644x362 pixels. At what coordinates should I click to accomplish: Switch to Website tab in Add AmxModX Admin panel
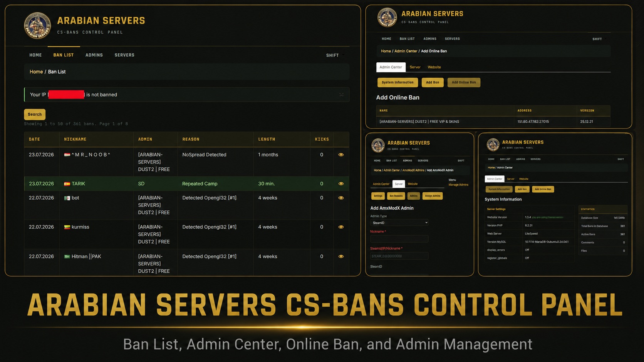pos(413,184)
